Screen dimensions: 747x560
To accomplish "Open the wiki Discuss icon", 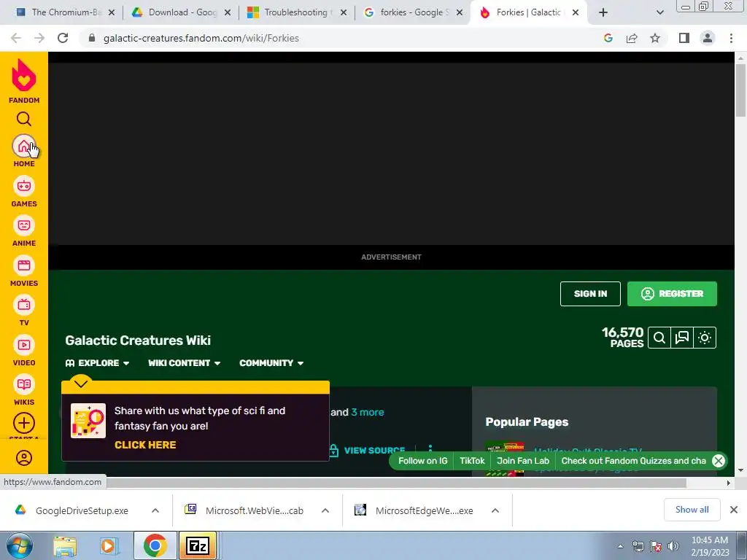I will [x=682, y=338].
